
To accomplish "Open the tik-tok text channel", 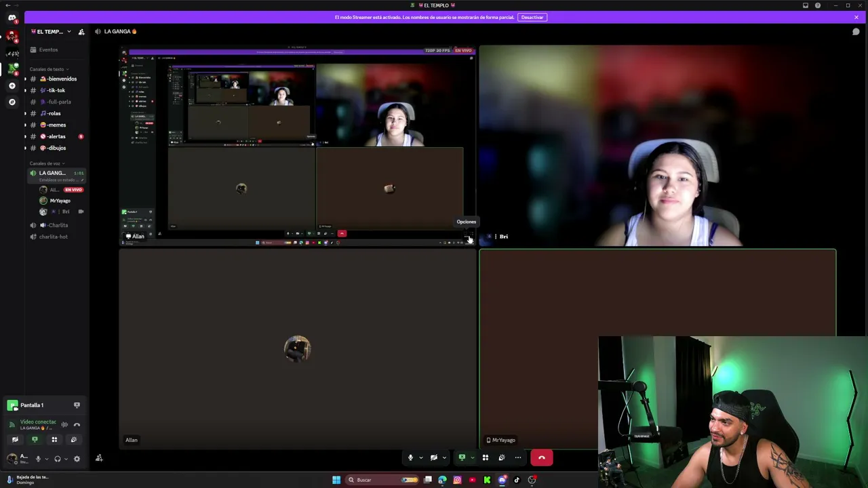I will [x=56, y=90].
